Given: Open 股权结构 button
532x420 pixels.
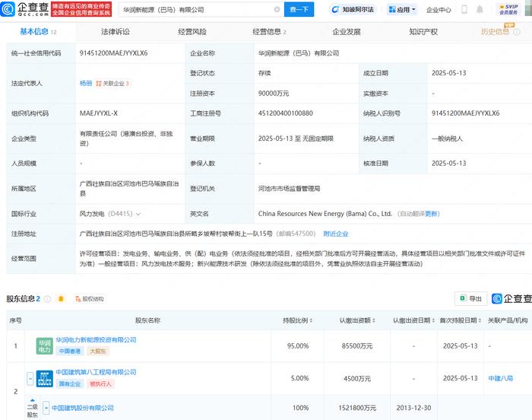Looking at the screenshot, I should pos(90,299).
